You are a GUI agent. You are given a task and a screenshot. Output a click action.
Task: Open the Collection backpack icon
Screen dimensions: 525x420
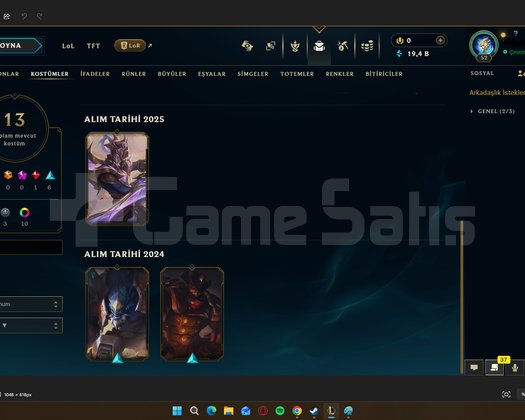(x=319, y=46)
